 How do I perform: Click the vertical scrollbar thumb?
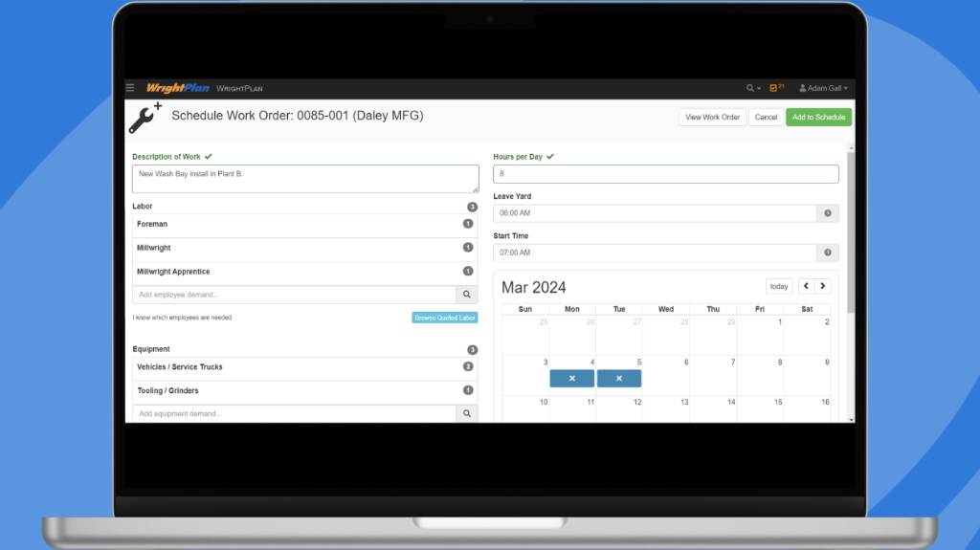pos(851,232)
